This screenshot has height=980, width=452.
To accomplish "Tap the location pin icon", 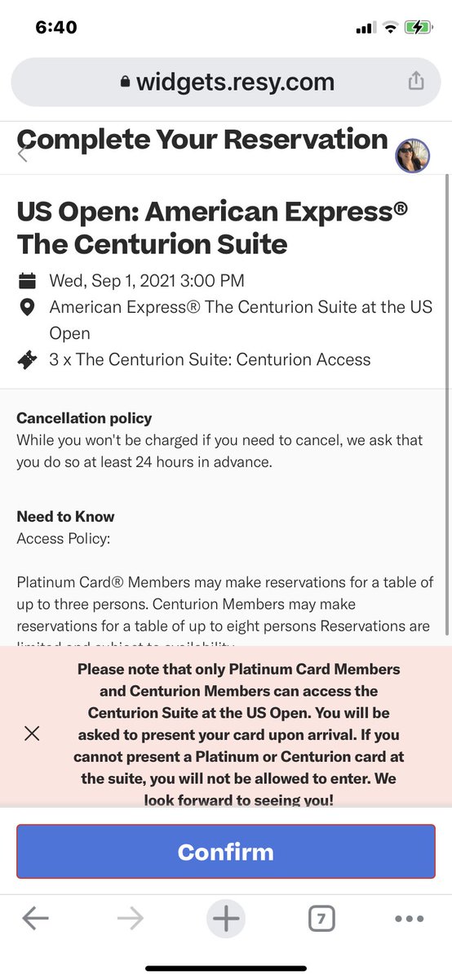I will (28, 308).
